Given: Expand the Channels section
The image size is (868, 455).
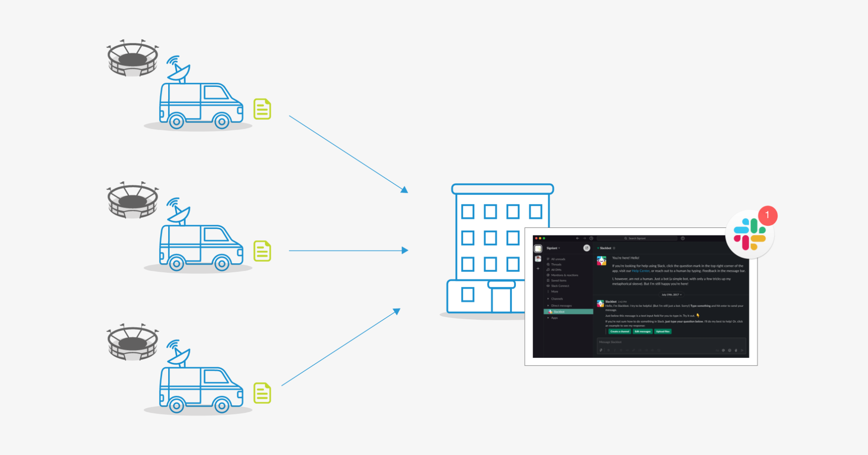Looking at the screenshot, I should [555, 299].
